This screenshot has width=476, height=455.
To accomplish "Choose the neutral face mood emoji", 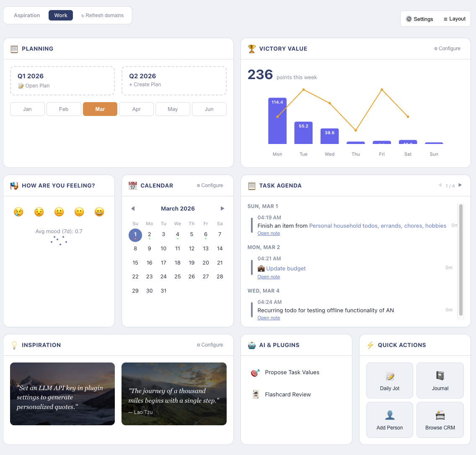I will (59, 212).
